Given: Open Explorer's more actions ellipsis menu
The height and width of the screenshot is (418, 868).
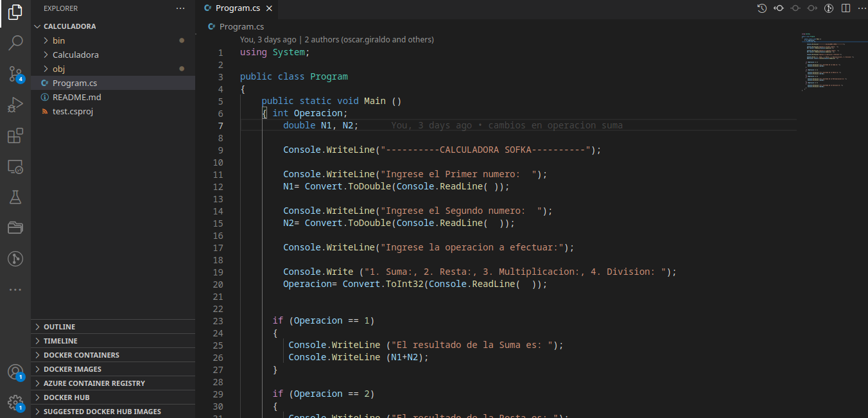Looking at the screenshot, I should click(x=180, y=8).
